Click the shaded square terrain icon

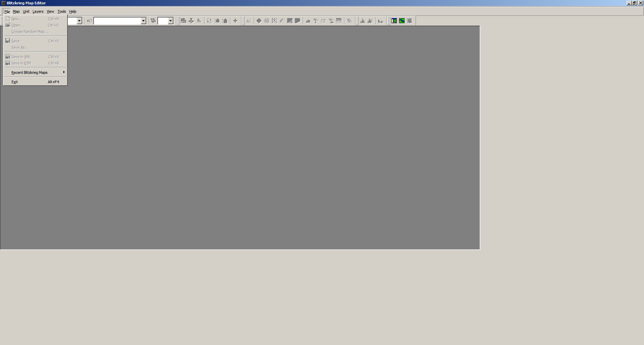coord(290,21)
